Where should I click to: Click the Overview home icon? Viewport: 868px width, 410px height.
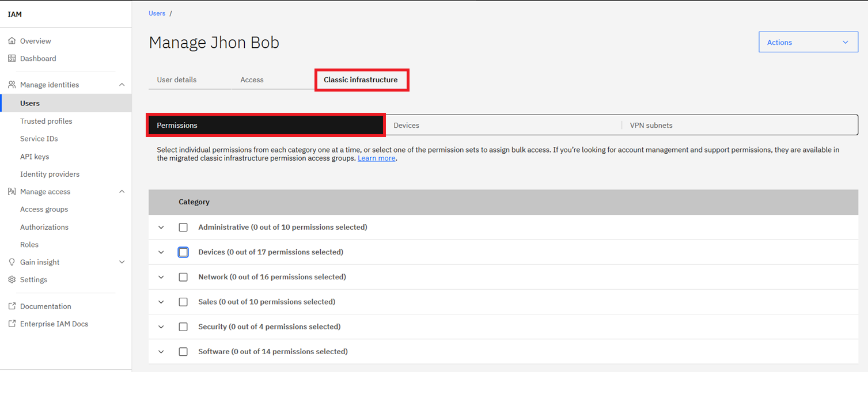pos(12,41)
